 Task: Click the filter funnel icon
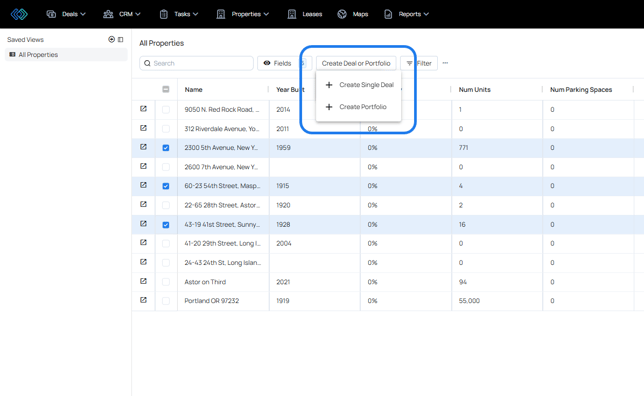(409, 63)
